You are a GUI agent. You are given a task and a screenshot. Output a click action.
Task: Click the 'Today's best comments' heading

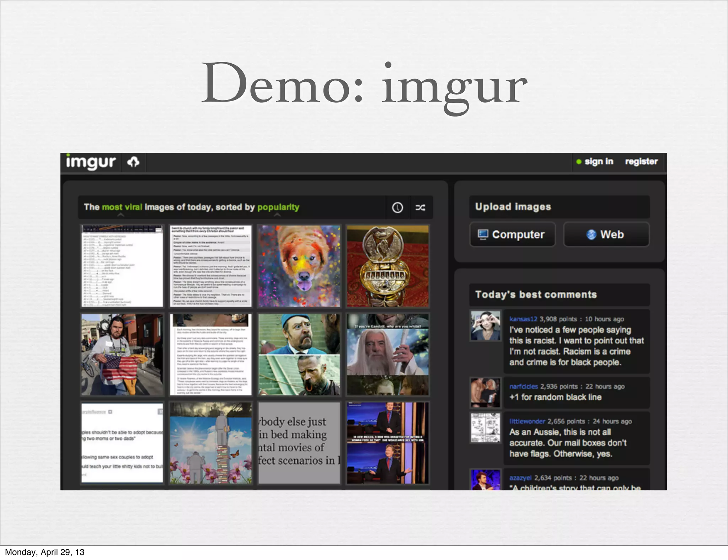click(536, 295)
